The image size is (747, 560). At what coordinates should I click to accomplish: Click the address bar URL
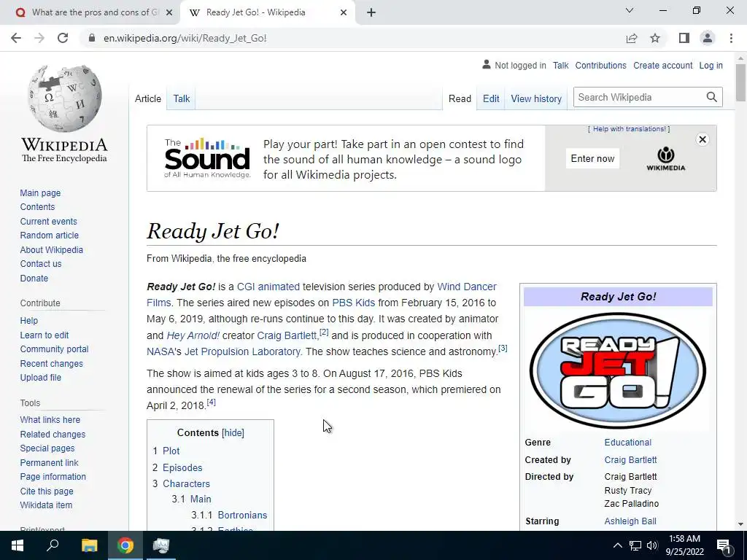pyautogui.click(x=185, y=38)
